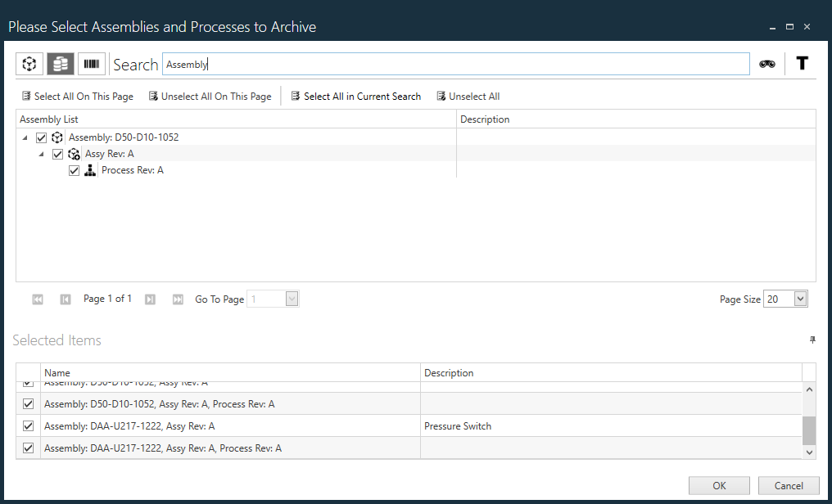Uncheck Process Rev: A in the tree
This screenshot has width=832, height=504.
[x=74, y=170]
